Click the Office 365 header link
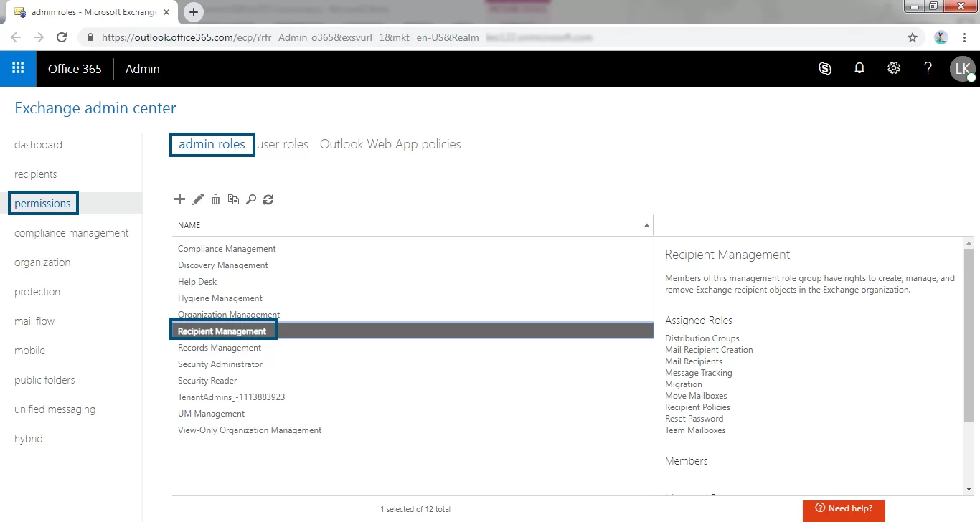Image resolution: width=980 pixels, height=522 pixels. 75,69
